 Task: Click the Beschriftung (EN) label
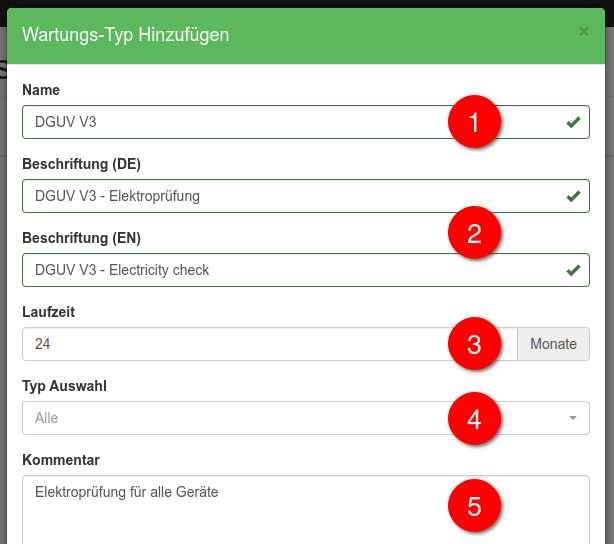point(81,238)
